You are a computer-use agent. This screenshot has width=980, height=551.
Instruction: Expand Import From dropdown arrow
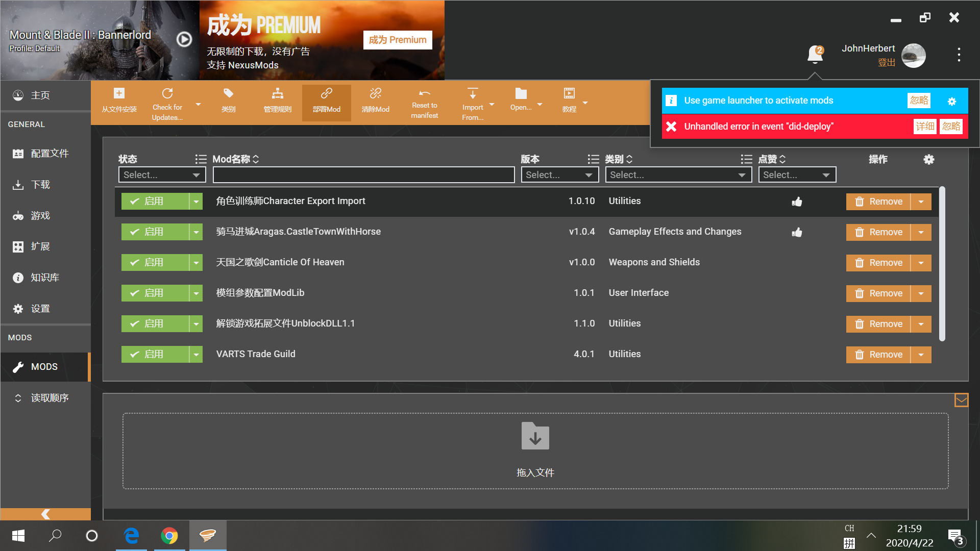pyautogui.click(x=492, y=104)
